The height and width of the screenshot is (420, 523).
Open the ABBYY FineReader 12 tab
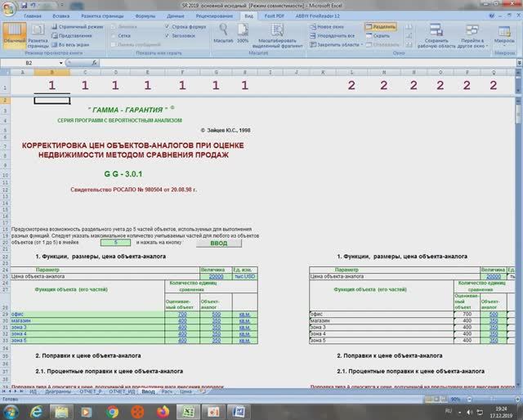[317, 16]
